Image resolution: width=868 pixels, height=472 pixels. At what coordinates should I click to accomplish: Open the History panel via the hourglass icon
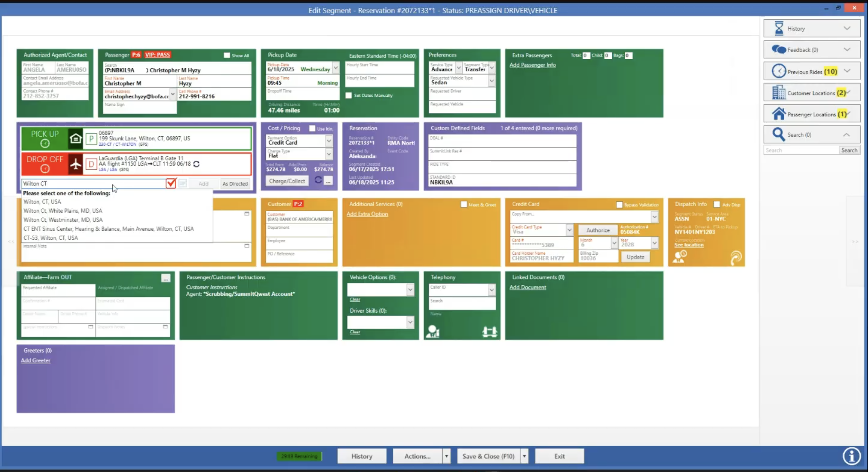click(x=779, y=28)
